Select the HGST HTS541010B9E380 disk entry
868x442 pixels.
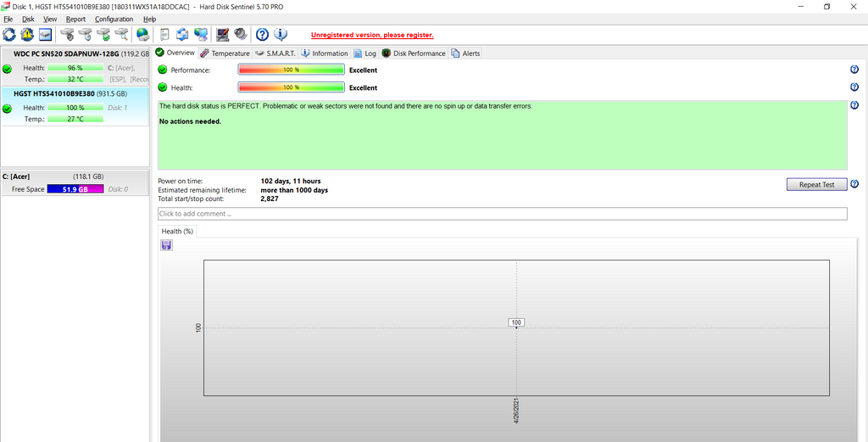[x=75, y=106]
